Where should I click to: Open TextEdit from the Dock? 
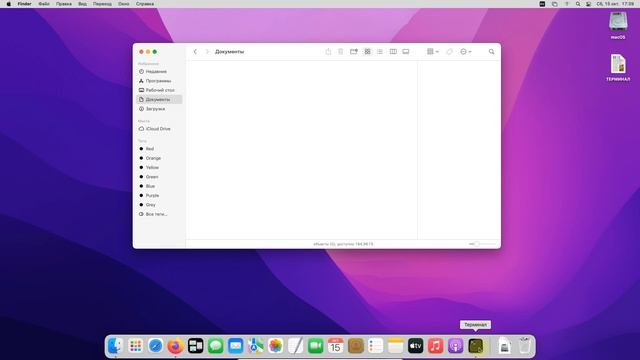(x=296, y=346)
